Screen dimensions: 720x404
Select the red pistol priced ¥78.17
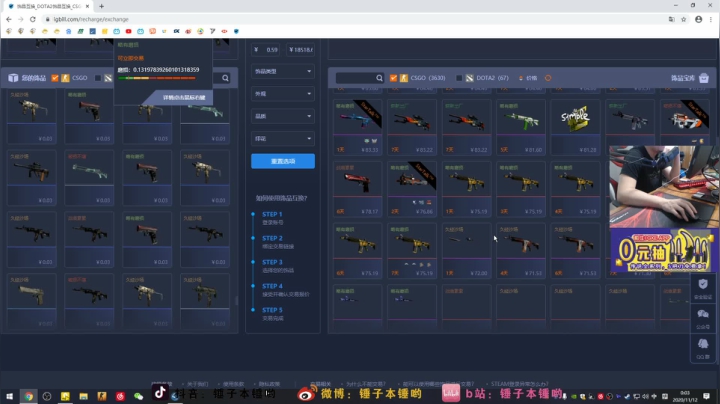coord(357,189)
